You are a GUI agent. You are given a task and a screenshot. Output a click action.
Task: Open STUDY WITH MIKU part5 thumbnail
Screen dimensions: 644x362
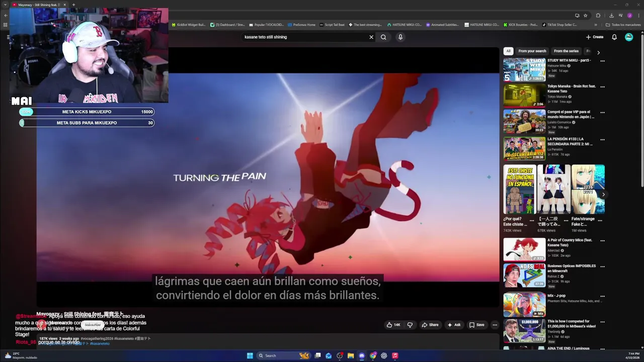point(524,70)
